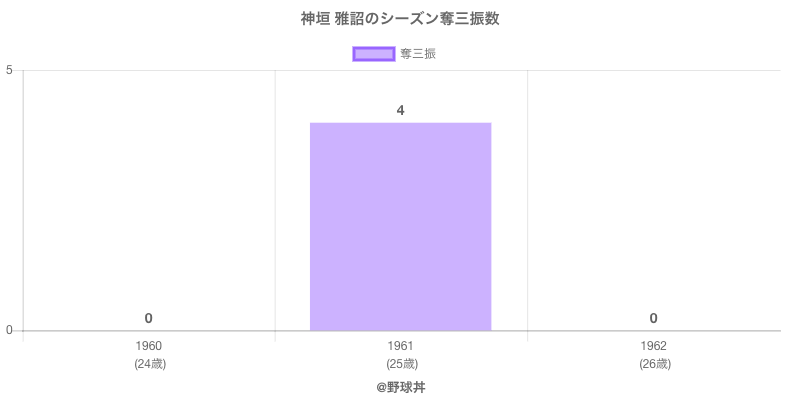Click the value label 4 above the bar

pyautogui.click(x=400, y=110)
